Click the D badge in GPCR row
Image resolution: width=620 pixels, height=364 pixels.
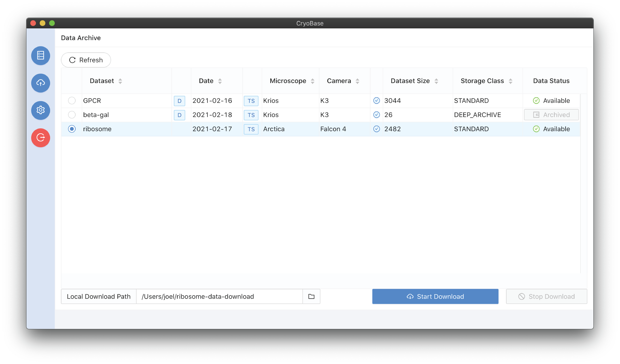point(179,101)
